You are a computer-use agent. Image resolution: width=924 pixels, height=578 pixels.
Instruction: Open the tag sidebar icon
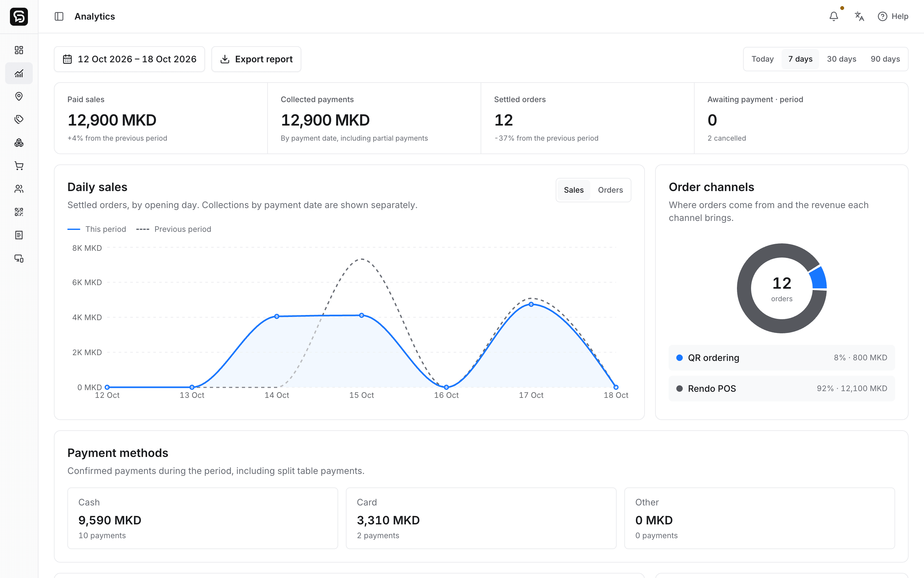coord(19,119)
